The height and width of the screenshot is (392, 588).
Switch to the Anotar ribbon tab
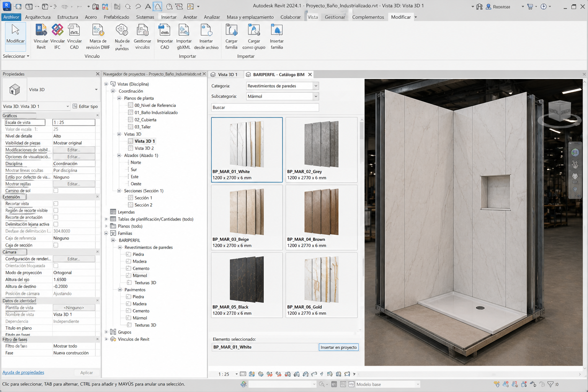tap(190, 17)
